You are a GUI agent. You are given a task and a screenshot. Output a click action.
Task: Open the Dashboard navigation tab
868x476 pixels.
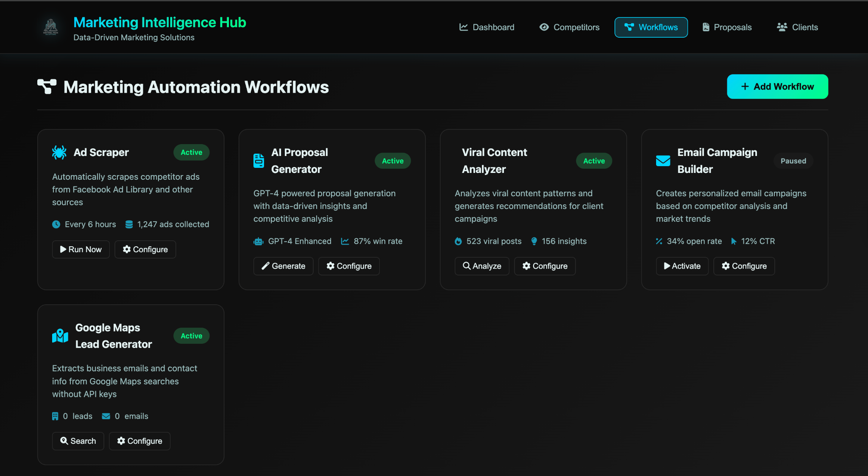point(487,27)
